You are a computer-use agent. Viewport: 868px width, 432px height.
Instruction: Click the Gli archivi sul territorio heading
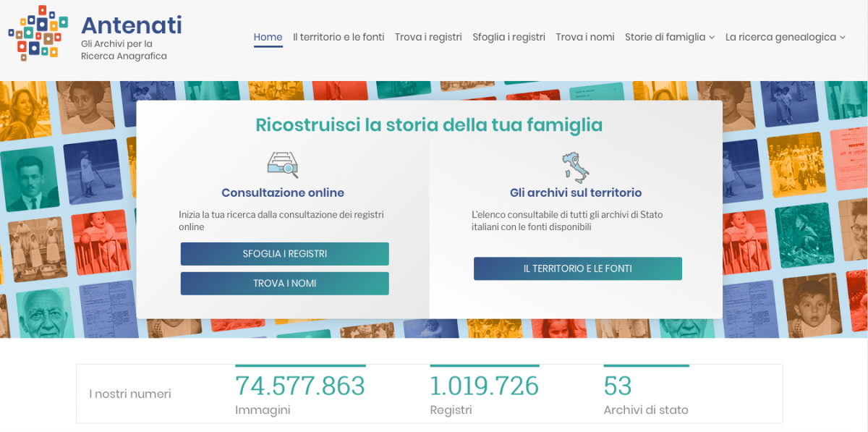pyautogui.click(x=576, y=193)
